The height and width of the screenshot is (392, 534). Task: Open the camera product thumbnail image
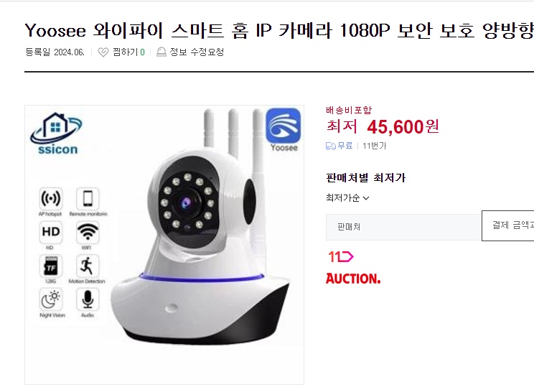tap(164, 245)
